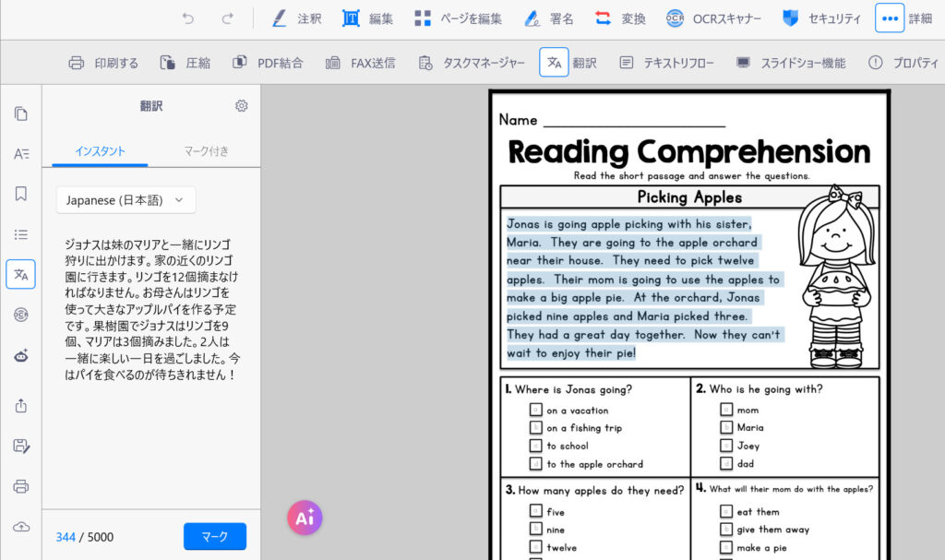
Task: Click the share/export sidebar icon
Action: 21,406
